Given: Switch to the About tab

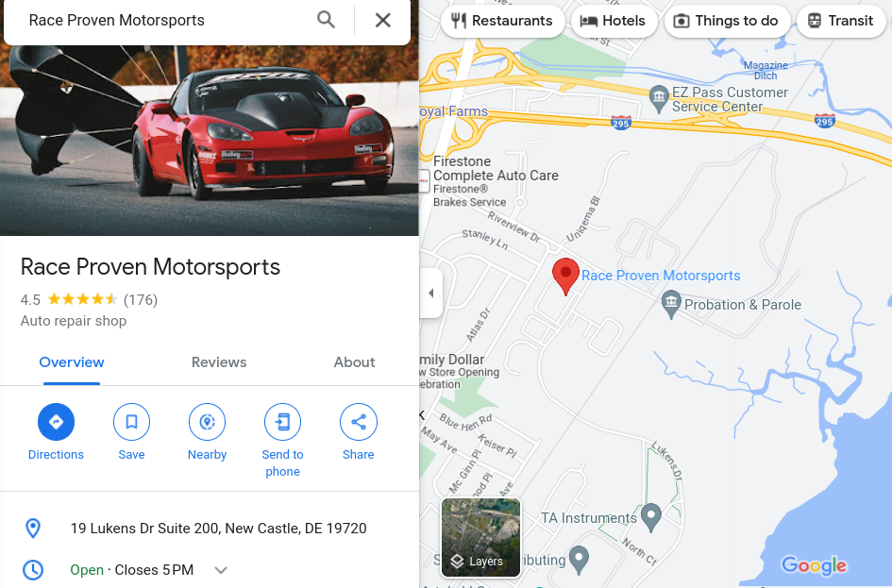Looking at the screenshot, I should point(354,362).
